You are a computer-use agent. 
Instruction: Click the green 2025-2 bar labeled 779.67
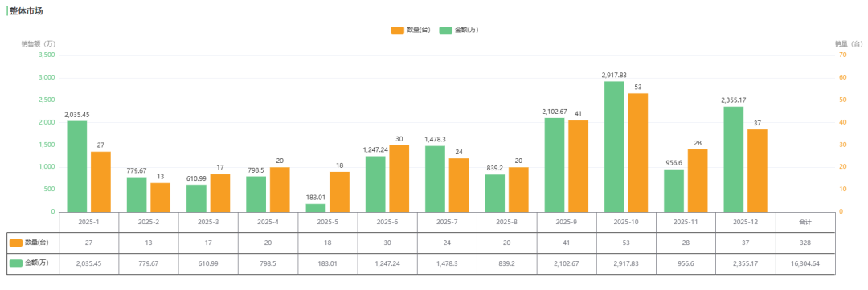137,194
